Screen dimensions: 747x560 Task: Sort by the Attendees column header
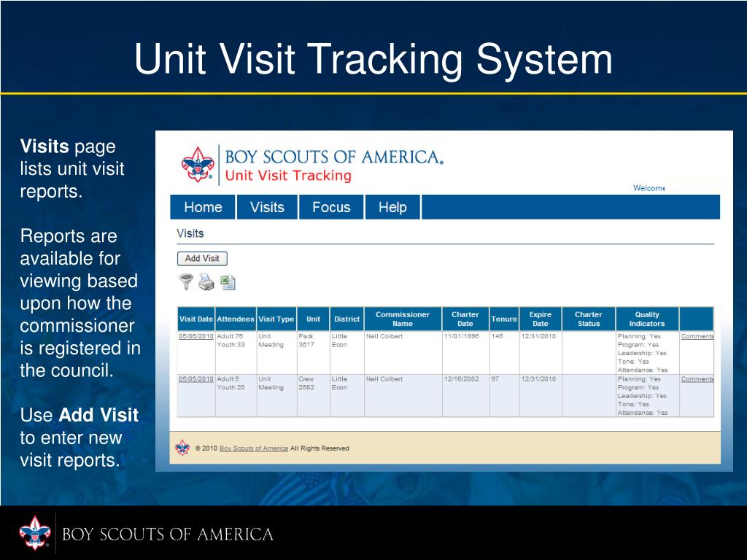point(236,319)
